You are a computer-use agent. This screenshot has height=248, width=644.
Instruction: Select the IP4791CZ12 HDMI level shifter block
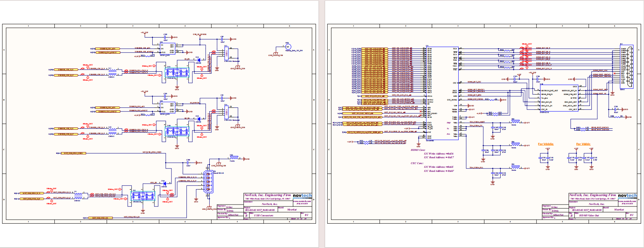(x=559, y=98)
